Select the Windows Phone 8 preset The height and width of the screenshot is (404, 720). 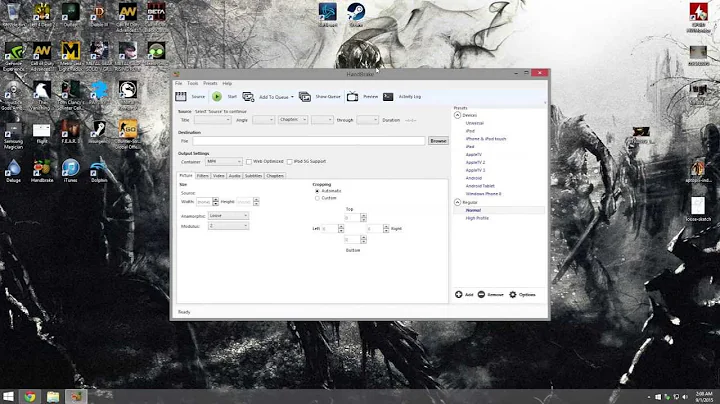coord(483,194)
